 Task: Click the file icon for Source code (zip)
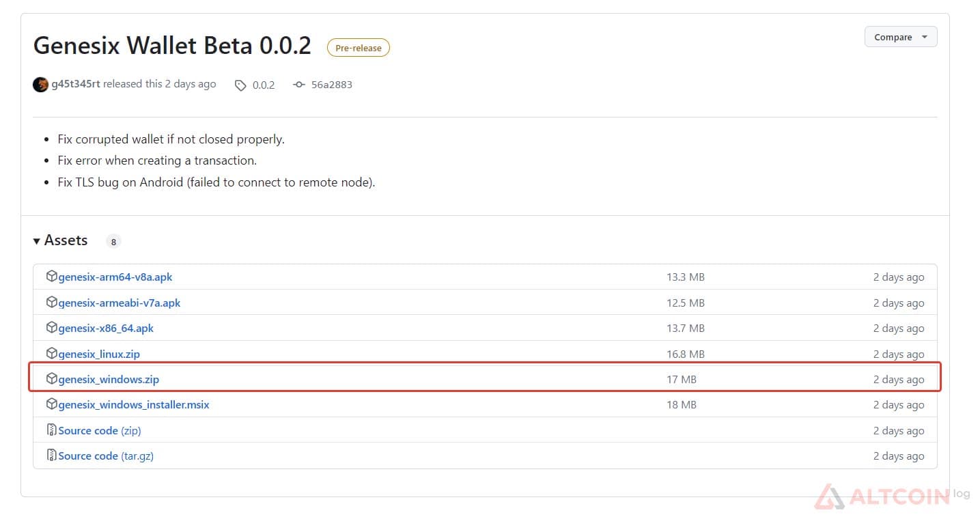click(x=51, y=430)
